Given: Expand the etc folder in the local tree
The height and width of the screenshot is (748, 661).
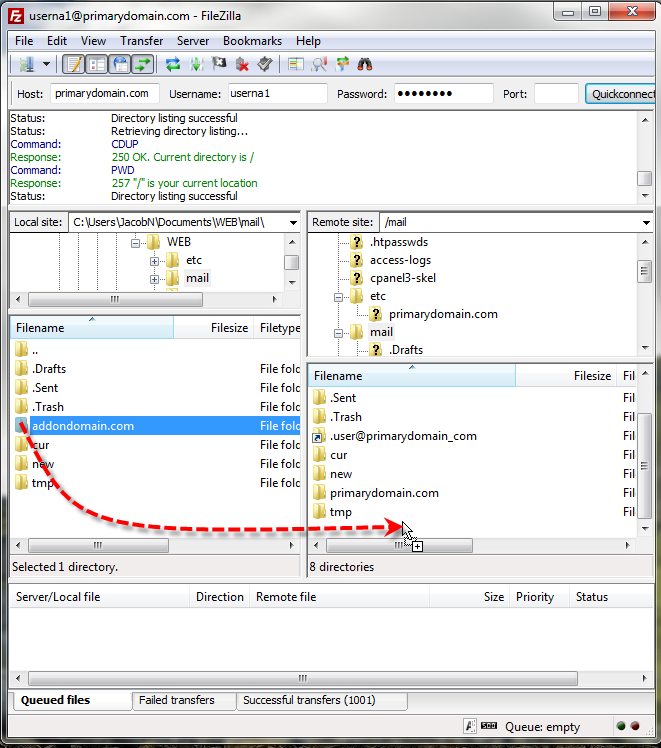Looking at the screenshot, I should [154, 261].
